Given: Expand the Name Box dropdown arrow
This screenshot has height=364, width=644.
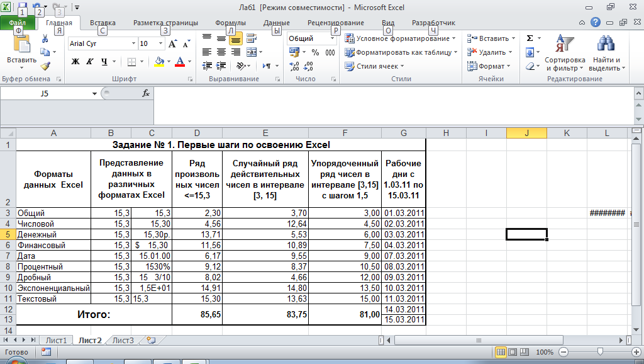Looking at the screenshot, I should [x=94, y=94].
